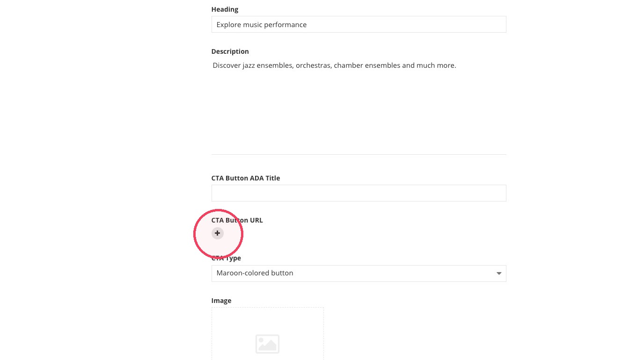Click the empty area of Description editor
The height and width of the screenshot is (360, 644).
pyautogui.click(x=359, y=112)
